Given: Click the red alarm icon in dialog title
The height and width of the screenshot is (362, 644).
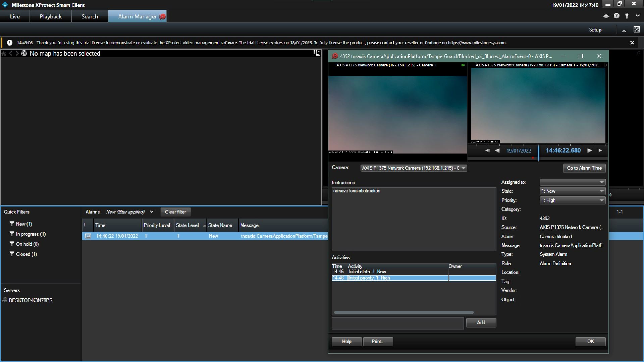Looking at the screenshot, I should point(335,56).
